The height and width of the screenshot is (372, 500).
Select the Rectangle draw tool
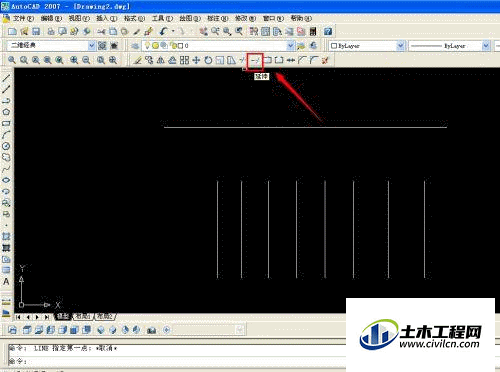pos(6,123)
